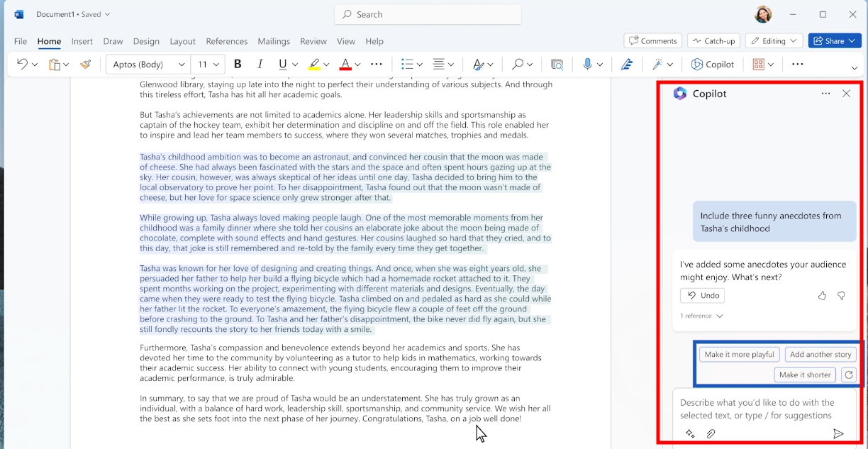
Task: Switch to the Layout tab
Action: tap(182, 41)
